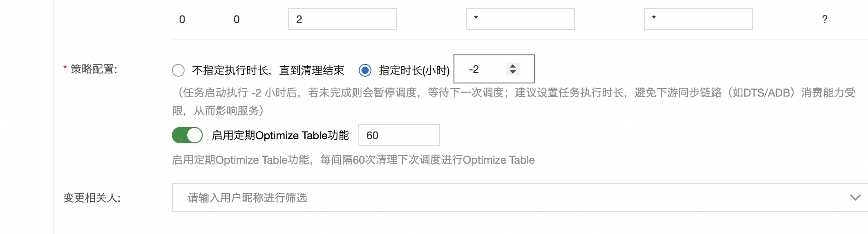Screen dimensions: 868x234
Task: Disable the 启用定期Optimize Table功能 switch
Action: click(187, 135)
